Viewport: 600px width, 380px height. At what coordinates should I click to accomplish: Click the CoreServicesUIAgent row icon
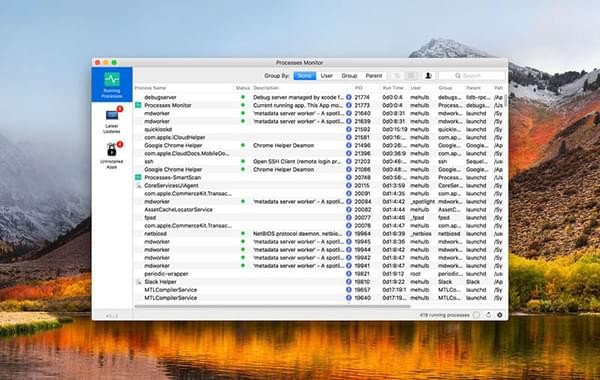point(139,186)
